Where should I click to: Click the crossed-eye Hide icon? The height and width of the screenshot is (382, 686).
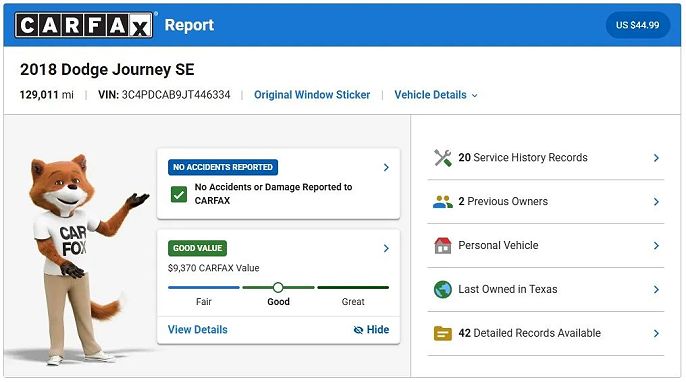tap(358, 330)
